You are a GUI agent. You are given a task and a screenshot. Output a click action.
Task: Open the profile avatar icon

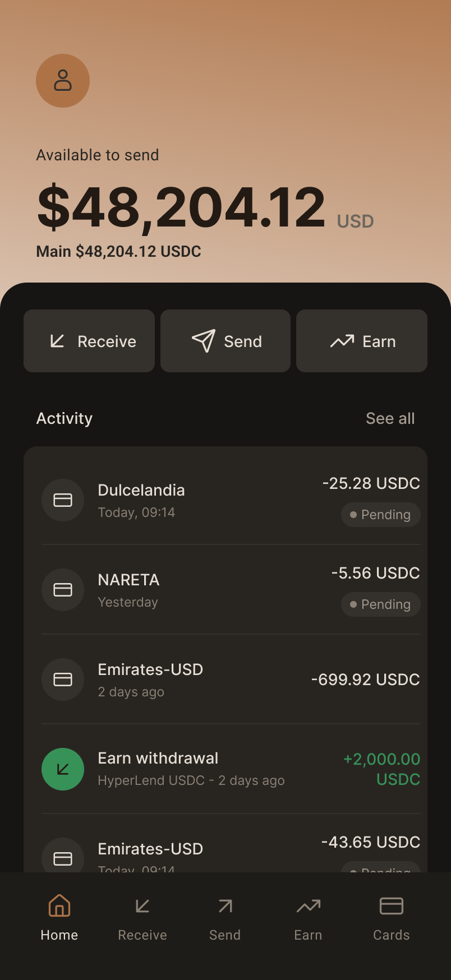[x=63, y=81]
